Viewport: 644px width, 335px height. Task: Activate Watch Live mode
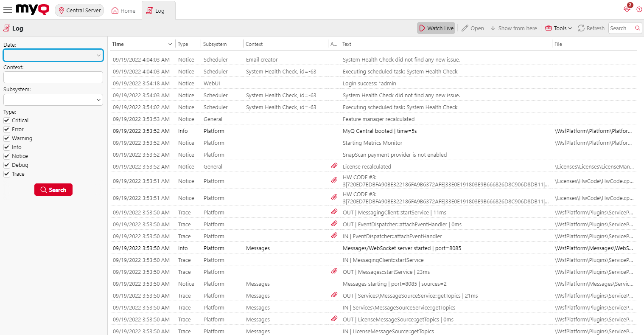pos(436,28)
